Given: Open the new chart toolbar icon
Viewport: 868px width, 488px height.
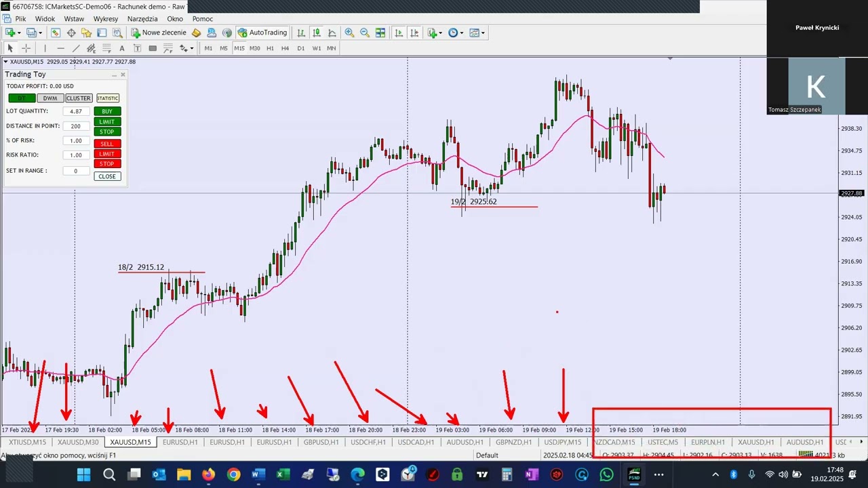Looking at the screenshot, I should pyautogui.click(x=10, y=33).
